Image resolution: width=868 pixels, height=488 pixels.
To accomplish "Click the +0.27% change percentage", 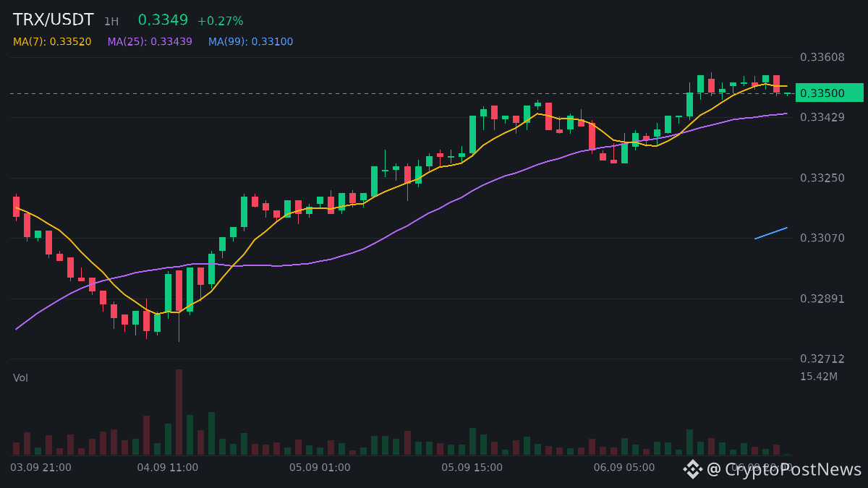I will (220, 21).
